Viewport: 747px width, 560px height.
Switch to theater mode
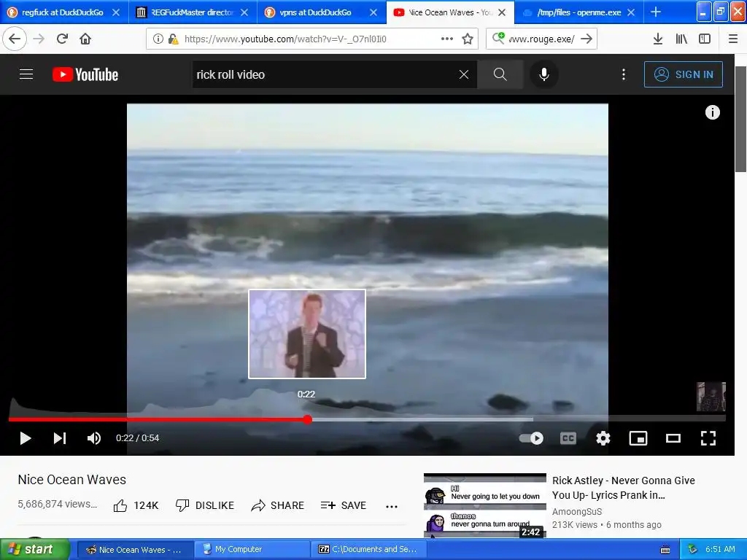coord(673,438)
